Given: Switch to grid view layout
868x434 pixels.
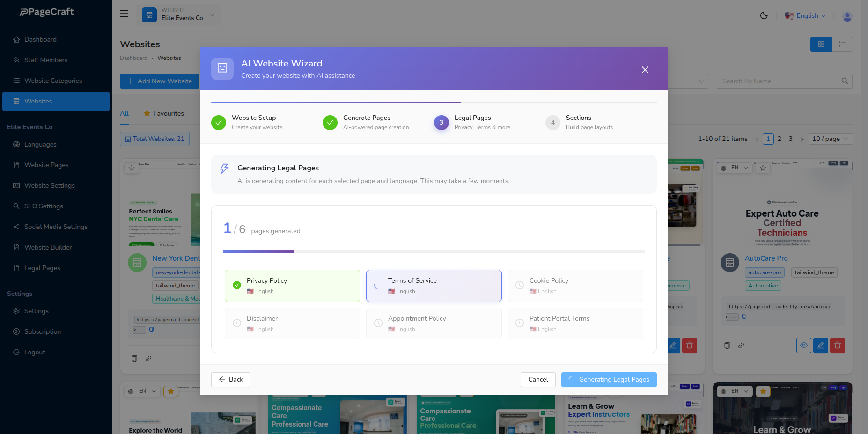Looking at the screenshot, I should click(x=821, y=44).
